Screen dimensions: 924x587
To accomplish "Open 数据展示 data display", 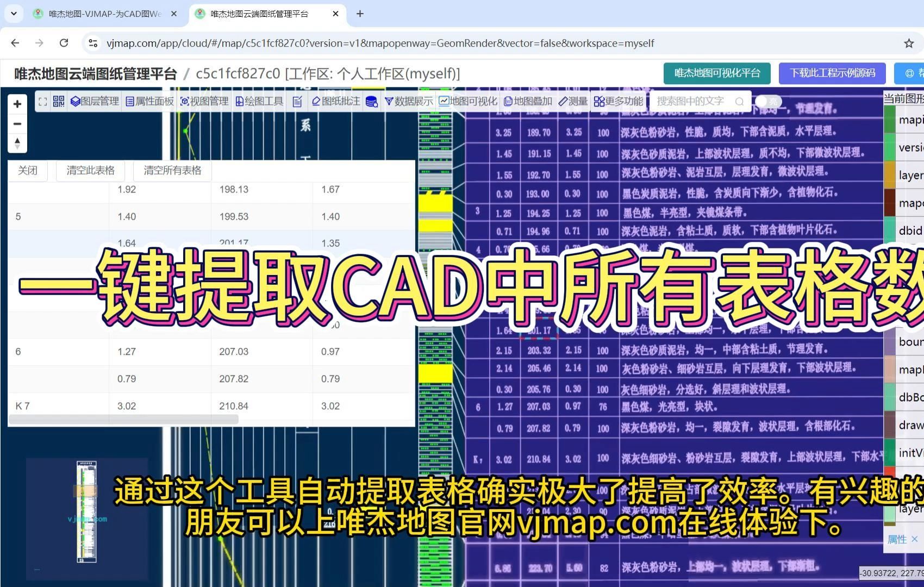I will pos(409,101).
